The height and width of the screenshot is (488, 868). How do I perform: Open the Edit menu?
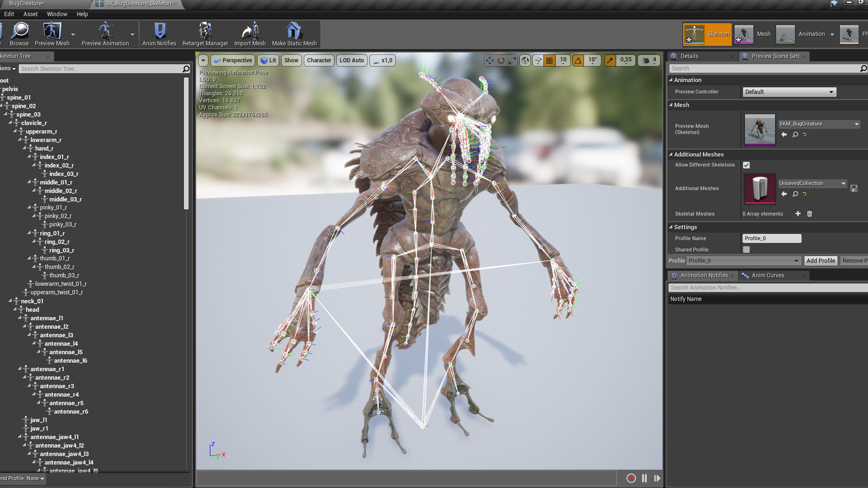click(x=9, y=14)
